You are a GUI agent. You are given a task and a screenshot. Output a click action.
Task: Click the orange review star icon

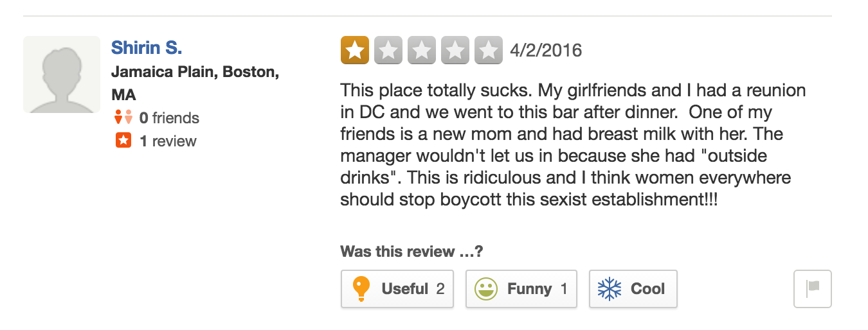tap(123, 141)
